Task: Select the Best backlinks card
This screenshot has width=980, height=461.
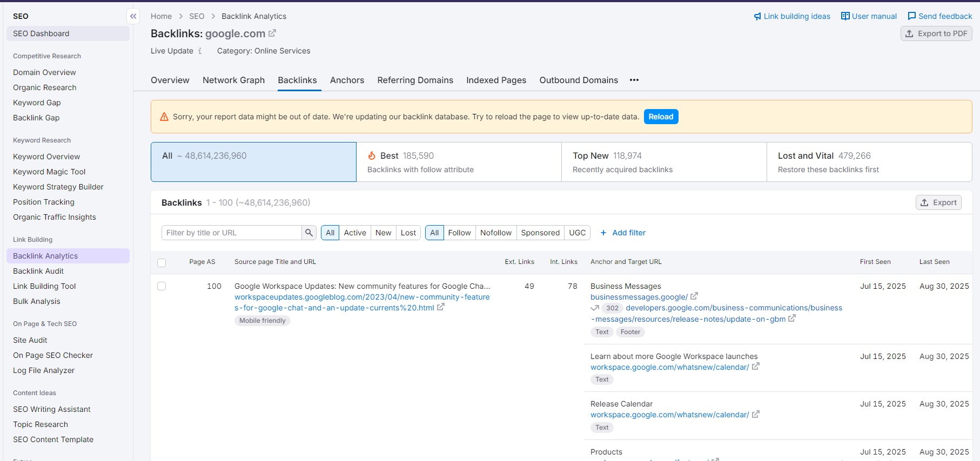Action: pyautogui.click(x=459, y=162)
